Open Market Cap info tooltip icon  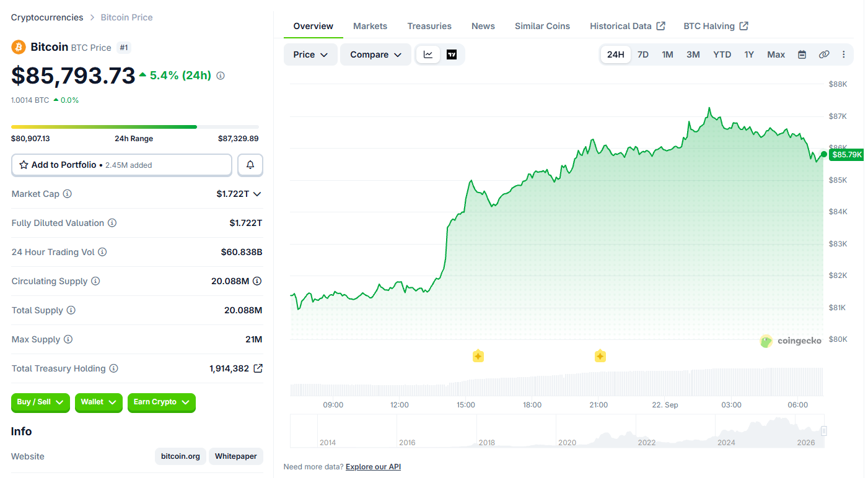pos(68,194)
